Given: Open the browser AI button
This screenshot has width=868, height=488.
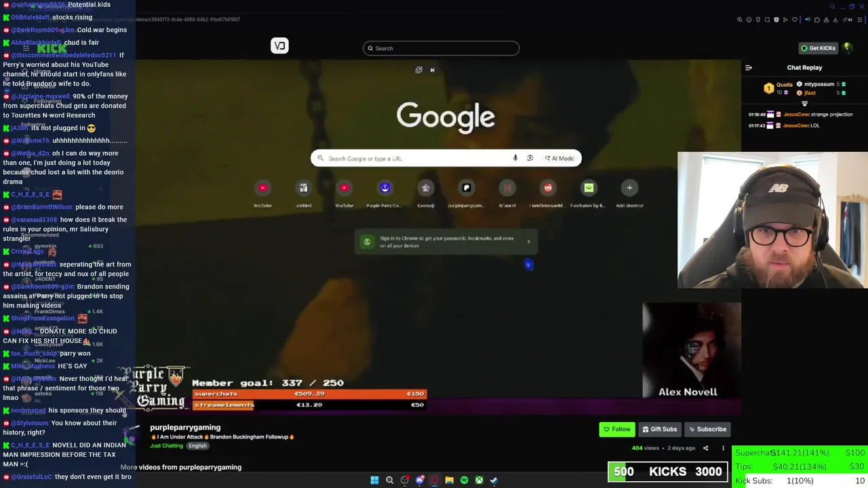Looking at the screenshot, I should tap(848, 20).
